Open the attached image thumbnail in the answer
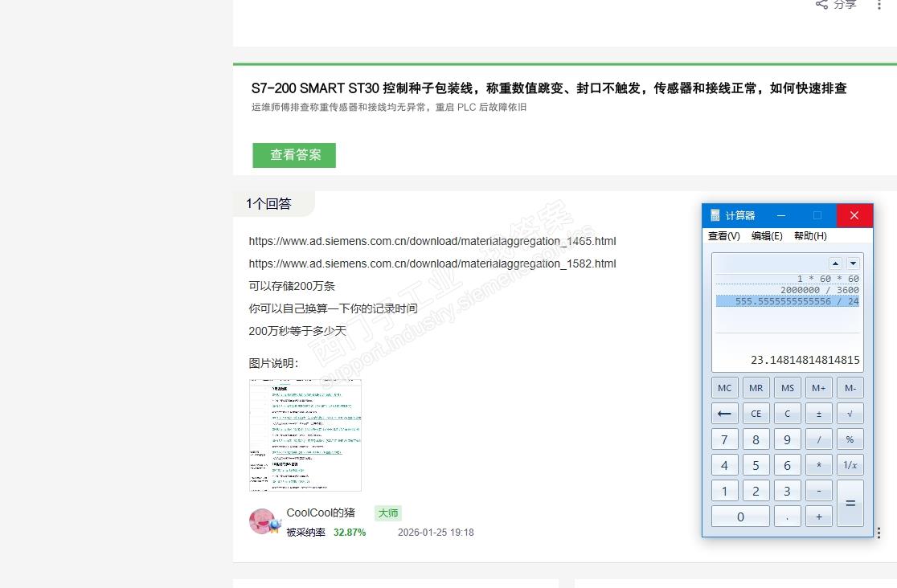Screen dimensions: 897x588 [x=305, y=435]
